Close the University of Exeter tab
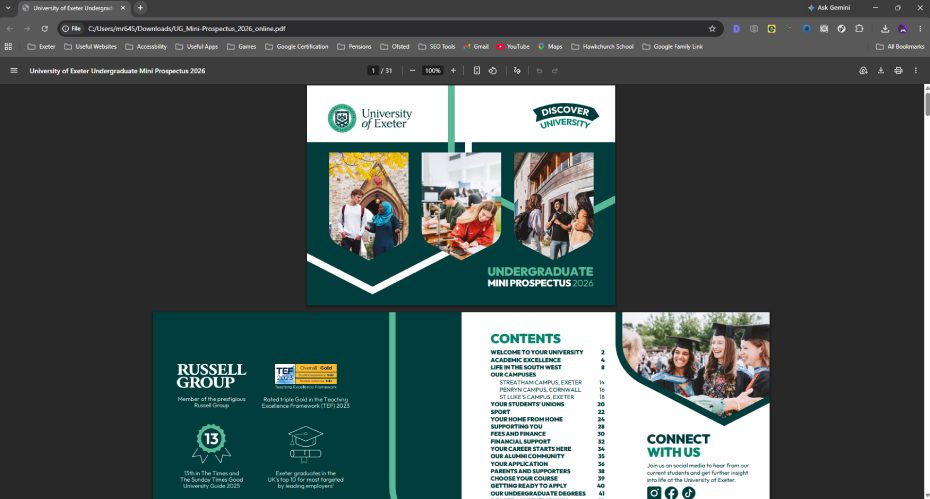The image size is (930, 499). tap(123, 8)
